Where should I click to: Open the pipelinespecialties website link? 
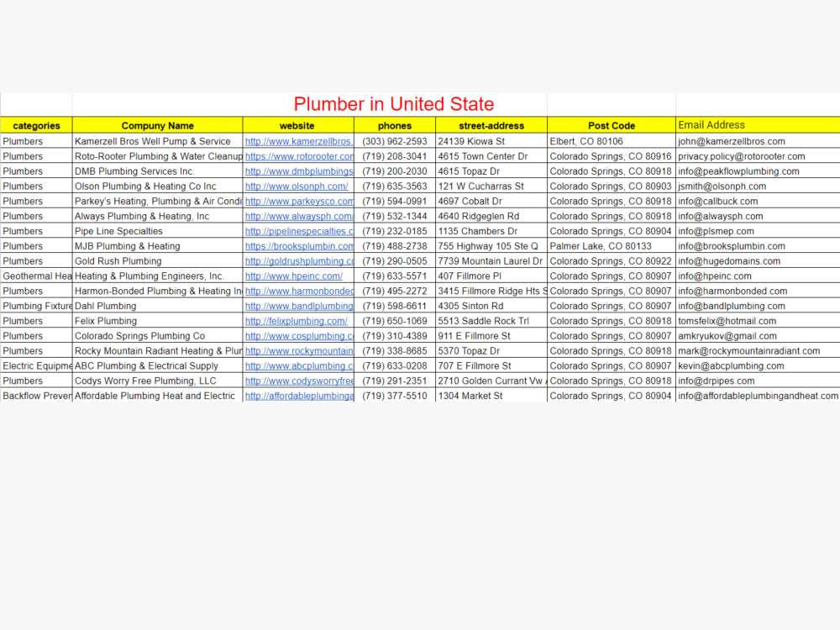pyautogui.click(x=300, y=232)
